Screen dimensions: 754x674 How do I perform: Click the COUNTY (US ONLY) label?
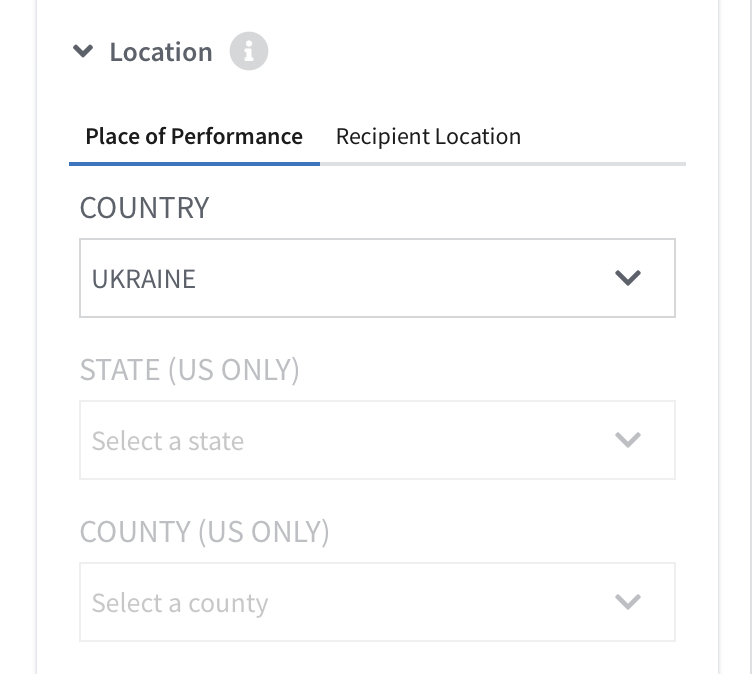click(x=204, y=532)
